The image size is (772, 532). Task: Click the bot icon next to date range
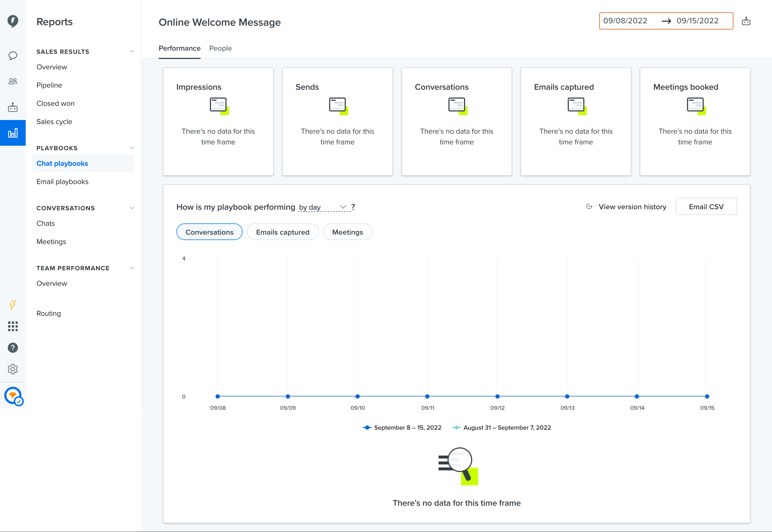point(746,21)
